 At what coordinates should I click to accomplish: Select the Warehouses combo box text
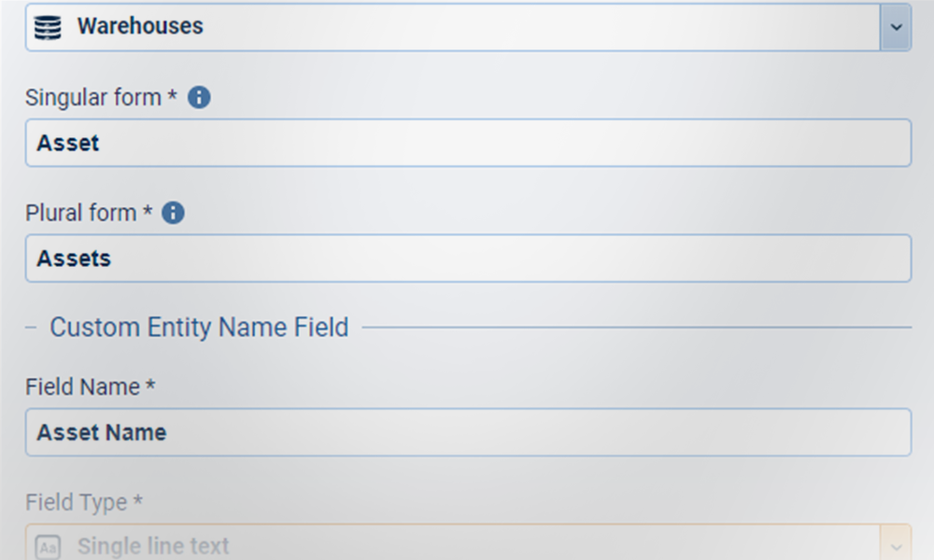[x=140, y=26]
